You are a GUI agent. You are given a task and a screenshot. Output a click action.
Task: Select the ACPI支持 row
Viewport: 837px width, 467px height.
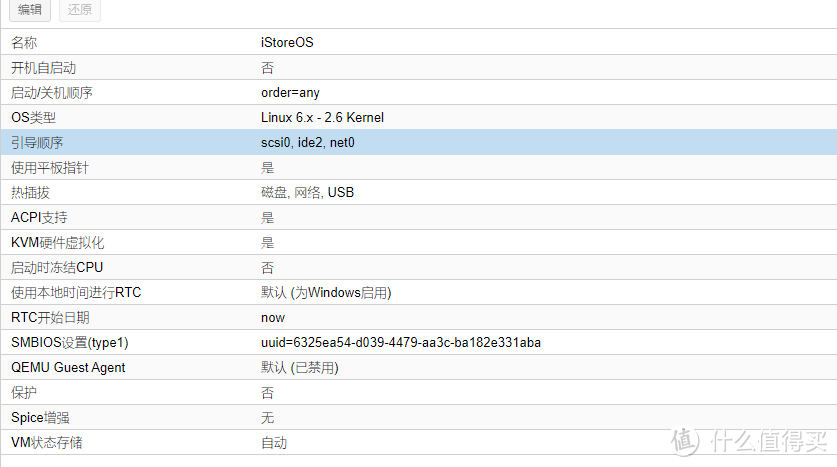418,217
